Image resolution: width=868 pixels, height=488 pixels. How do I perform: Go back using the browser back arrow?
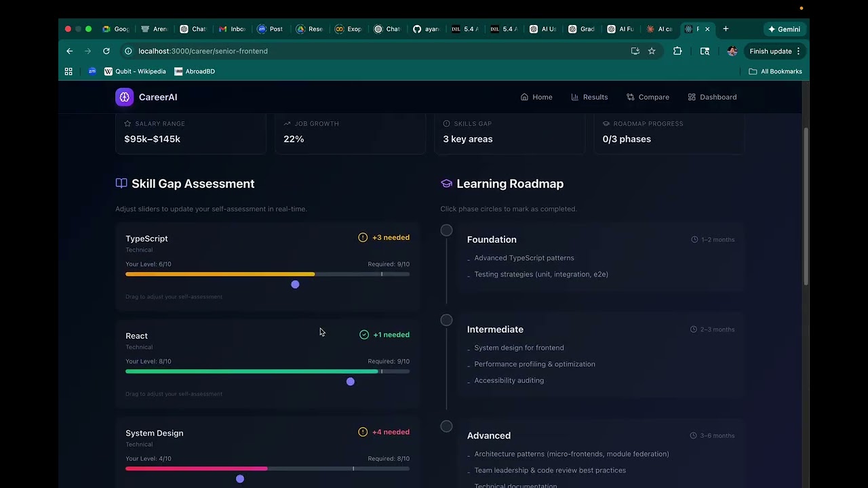click(69, 51)
